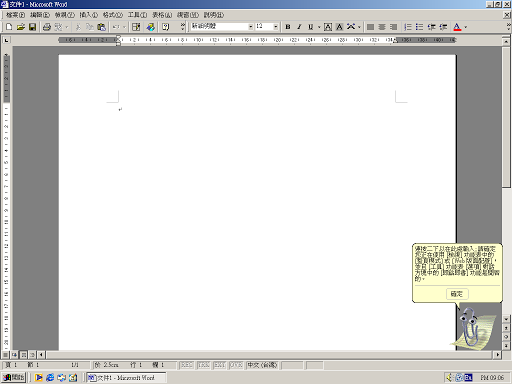Click the REC status bar indicator
This screenshot has height=384, width=512.
point(187,365)
